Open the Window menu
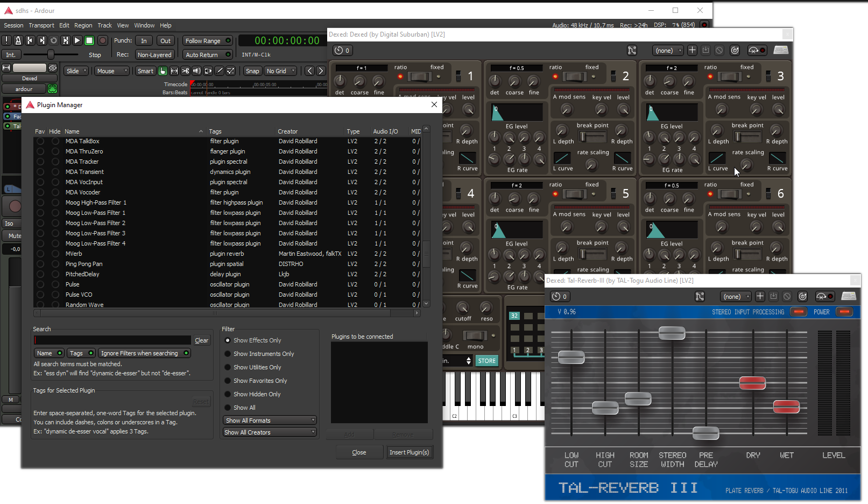868x504 pixels. point(144,25)
